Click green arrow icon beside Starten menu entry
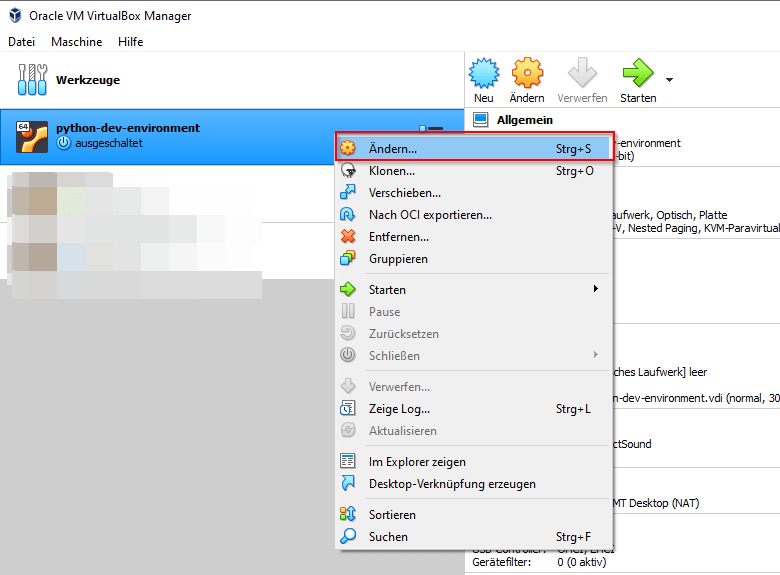This screenshot has width=780, height=575. (x=348, y=289)
